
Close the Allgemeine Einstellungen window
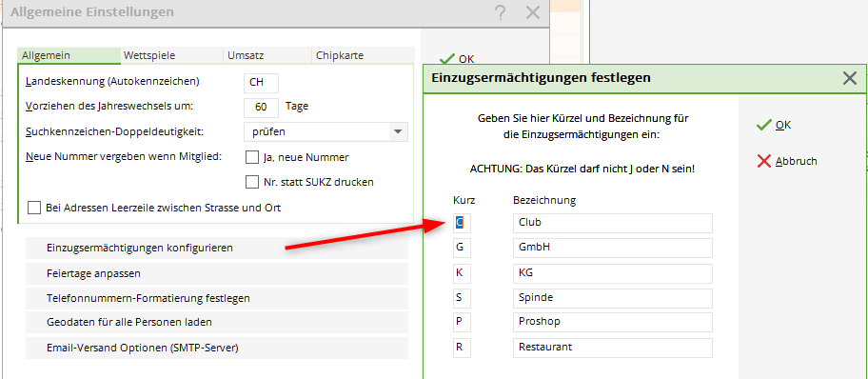coord(533,12)
